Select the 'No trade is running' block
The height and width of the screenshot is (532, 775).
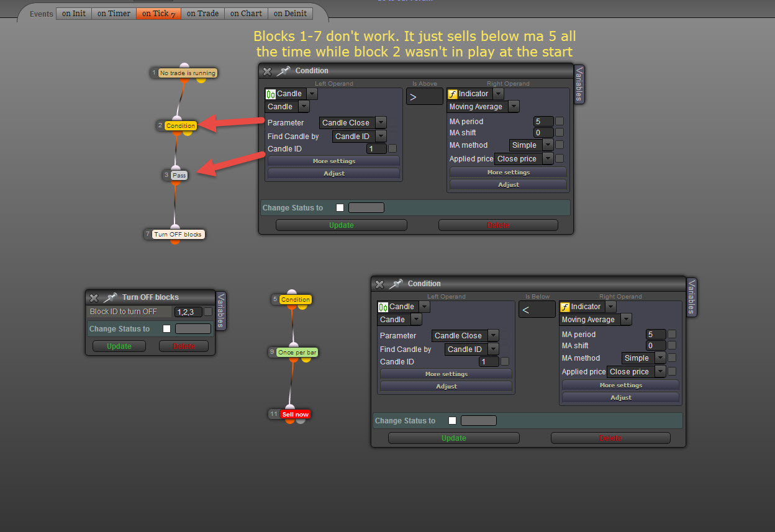pyautogui.click(x=188, y=73)
